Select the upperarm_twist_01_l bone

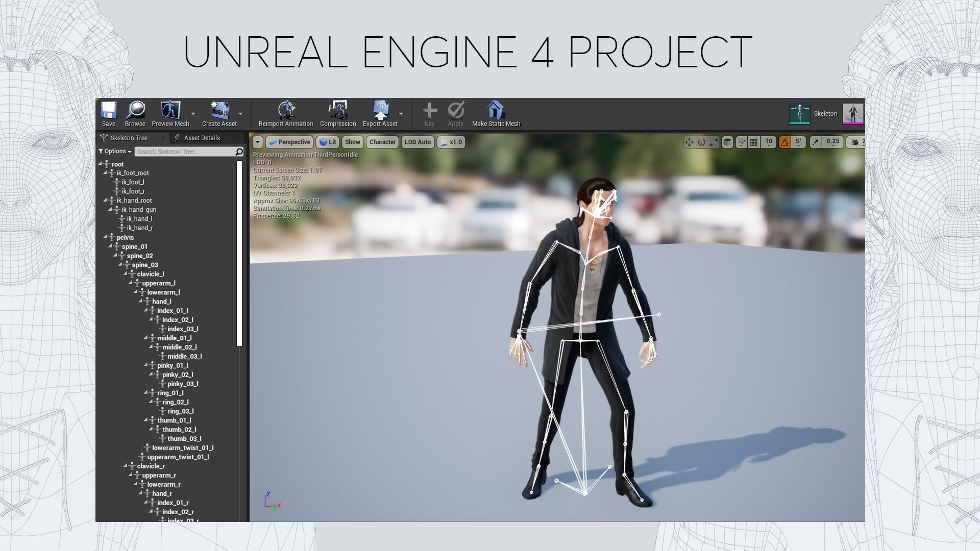tap(178, 457)
